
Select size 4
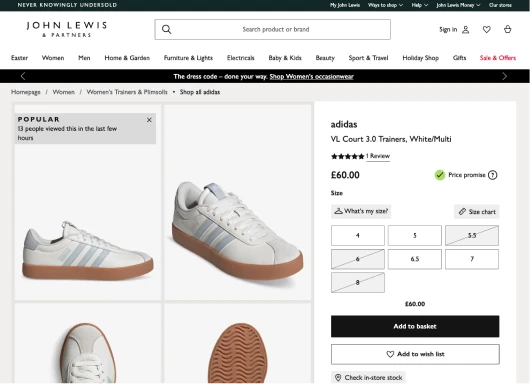[x=358, y=235]
